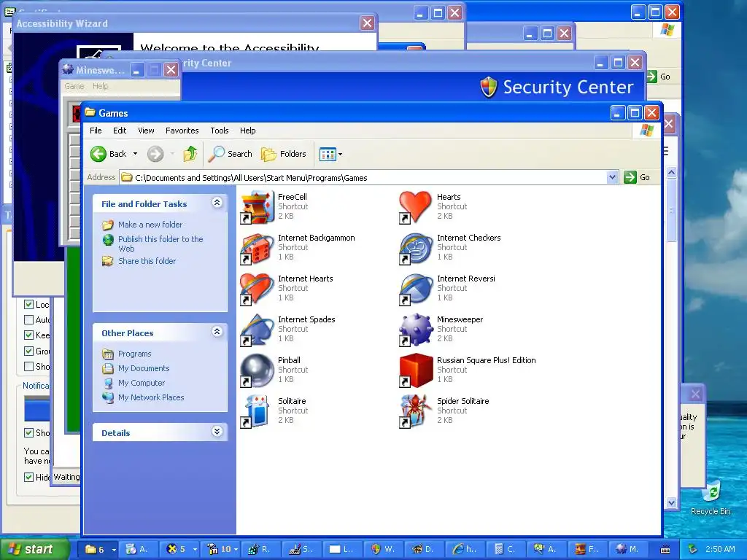The image size is (747, 560).
Task: Select the Internet Checkers icon
Action: click(415, 248)
